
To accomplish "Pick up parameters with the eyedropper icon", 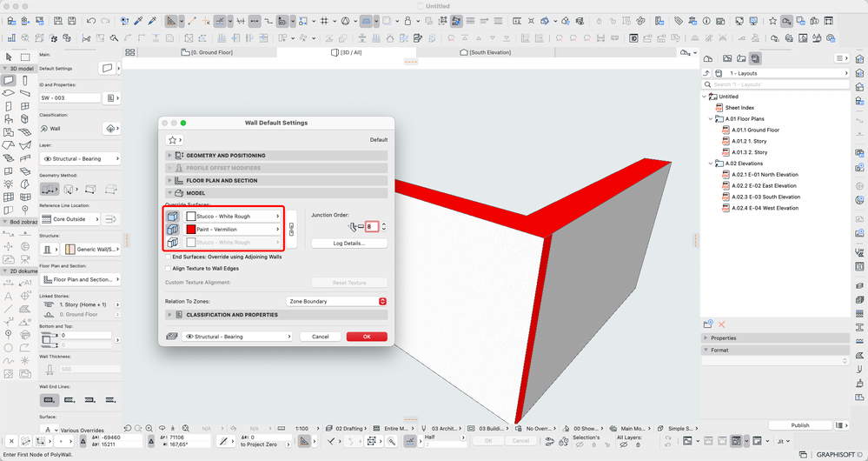I will pyautogui.click(x=138, y=21).
